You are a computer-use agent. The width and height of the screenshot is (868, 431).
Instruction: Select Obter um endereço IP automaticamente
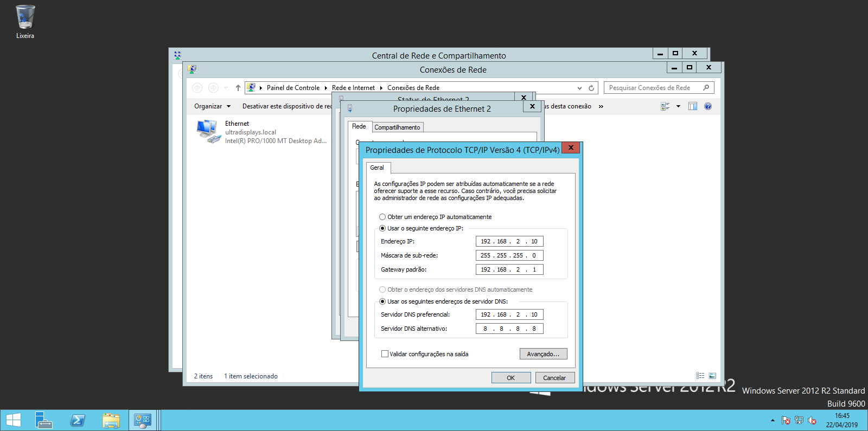click(382, 217)
